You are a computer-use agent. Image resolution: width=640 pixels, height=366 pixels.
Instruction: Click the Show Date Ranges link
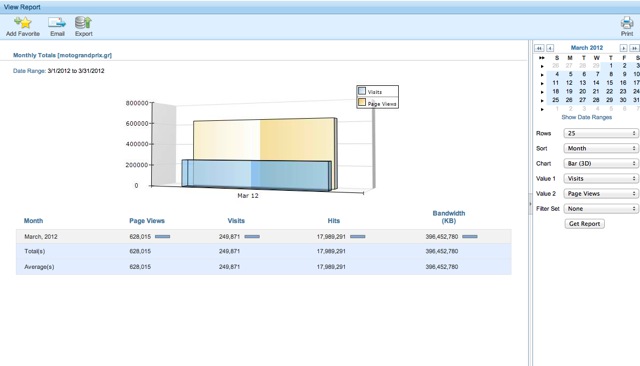click(x=587, y=118)
